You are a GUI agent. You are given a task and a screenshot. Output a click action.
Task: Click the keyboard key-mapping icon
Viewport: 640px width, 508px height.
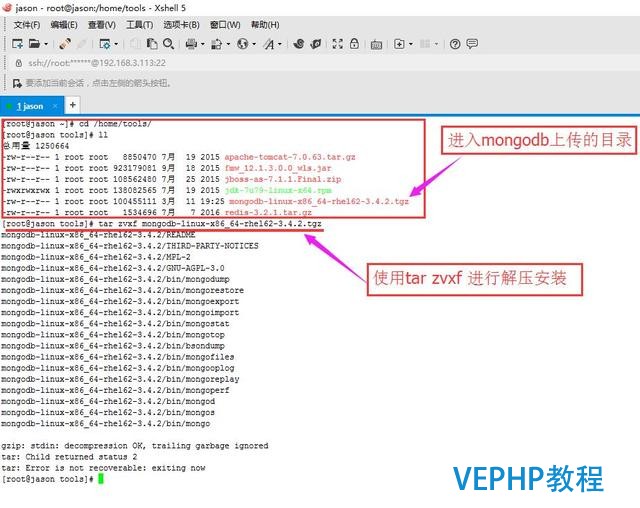pyautogui.click(x=376, y=44)
